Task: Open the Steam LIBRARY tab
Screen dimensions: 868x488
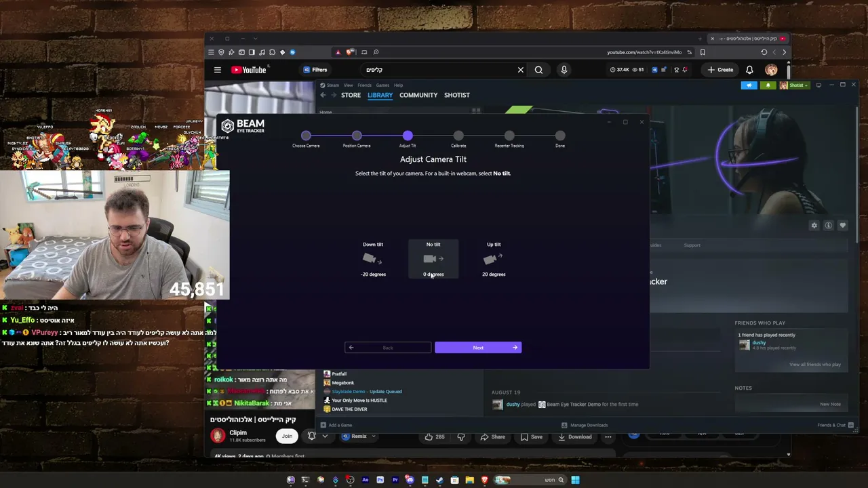Action: coord(380,95)
